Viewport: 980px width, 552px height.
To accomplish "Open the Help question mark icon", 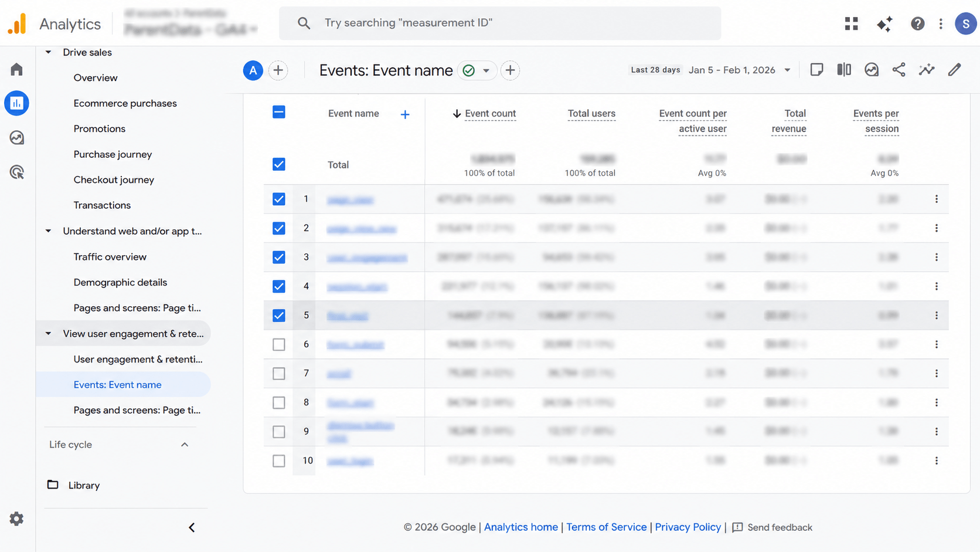I will [x=917, y=23].
